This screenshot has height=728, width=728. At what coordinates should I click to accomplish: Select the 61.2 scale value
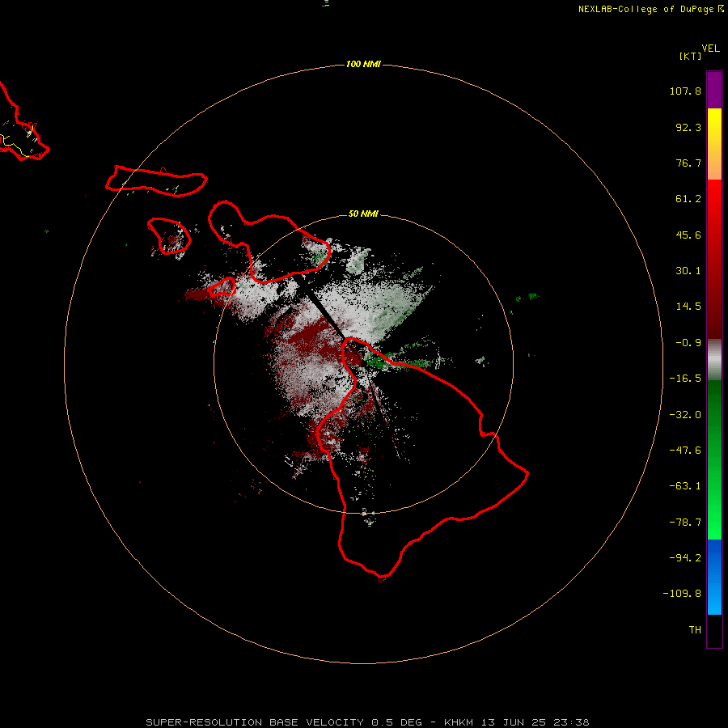pyautogui.click(x=688, y=199)
